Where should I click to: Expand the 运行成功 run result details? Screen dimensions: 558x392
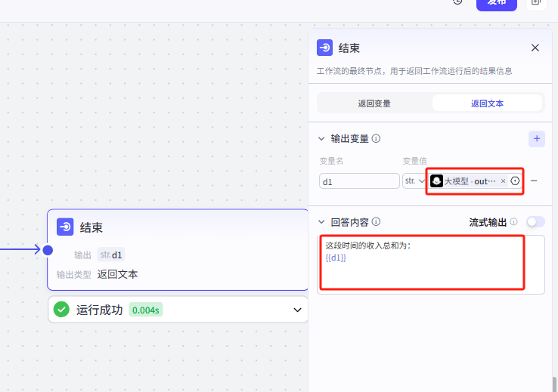coord(297,310)
